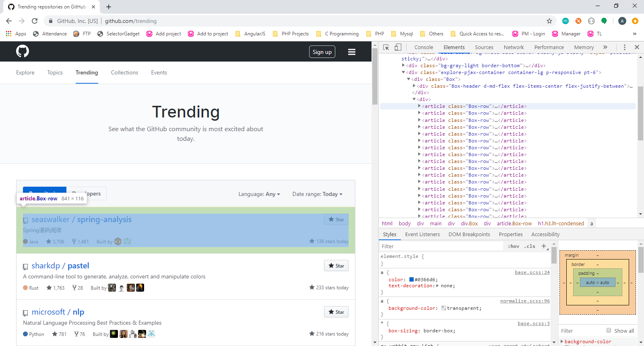Open the Event Listeners tab
The height and width of the screenshot is (346, 644).
423,234
